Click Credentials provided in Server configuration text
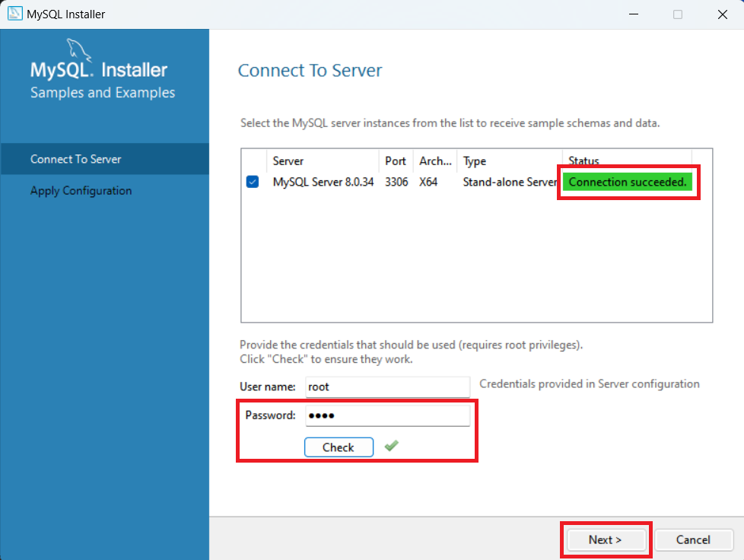744x560 pixels. (x=590, y=384)
